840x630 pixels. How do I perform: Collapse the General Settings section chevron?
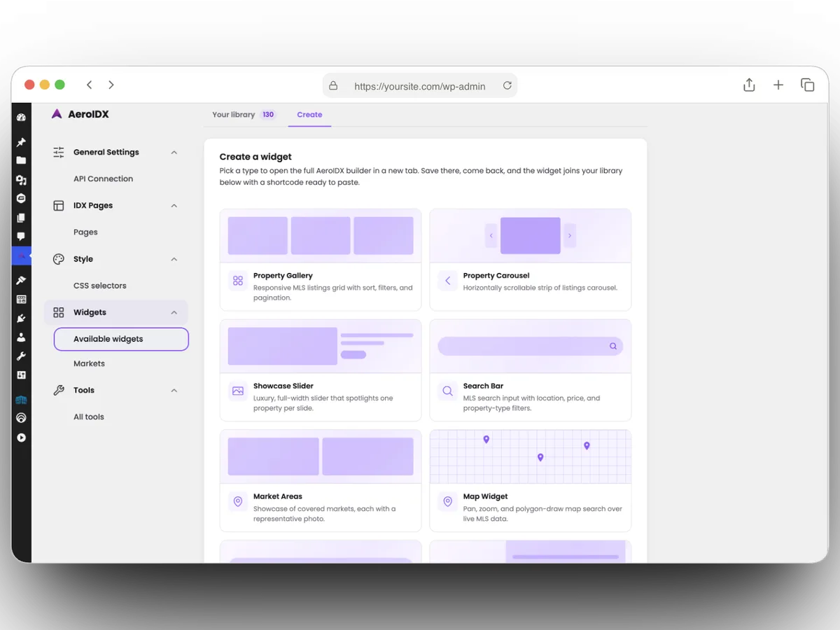(x=174, y=152)
